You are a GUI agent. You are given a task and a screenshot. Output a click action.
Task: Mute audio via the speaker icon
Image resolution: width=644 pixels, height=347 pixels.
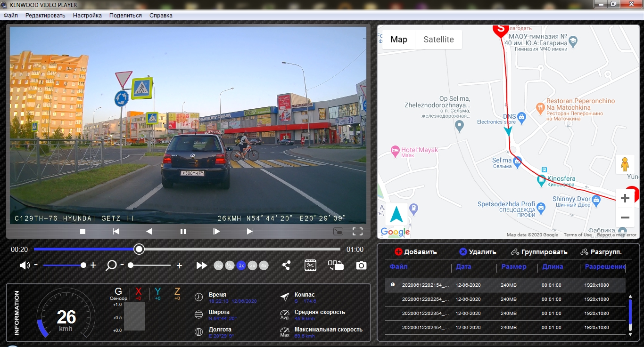(x=24, y=266)
